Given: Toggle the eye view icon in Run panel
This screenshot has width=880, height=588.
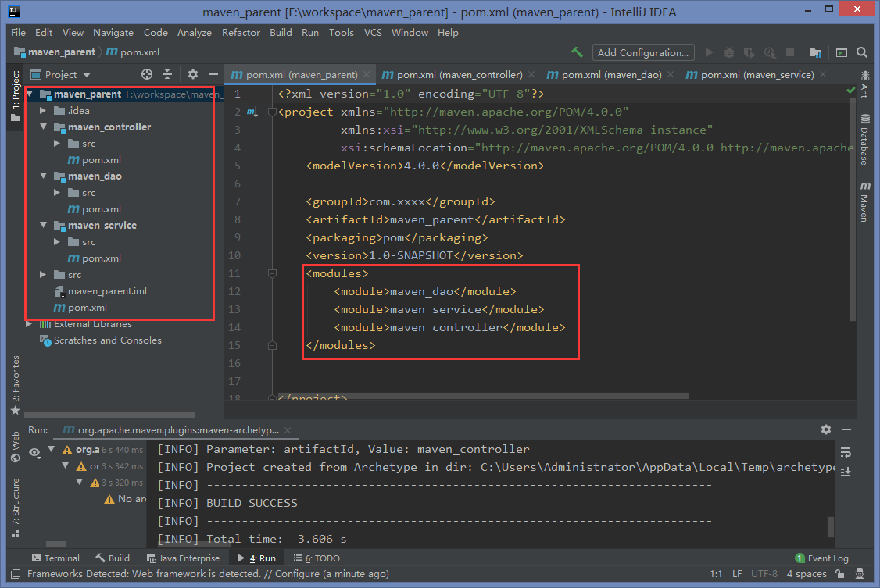Looking at the screenshot, I should [x=35, y=452].
